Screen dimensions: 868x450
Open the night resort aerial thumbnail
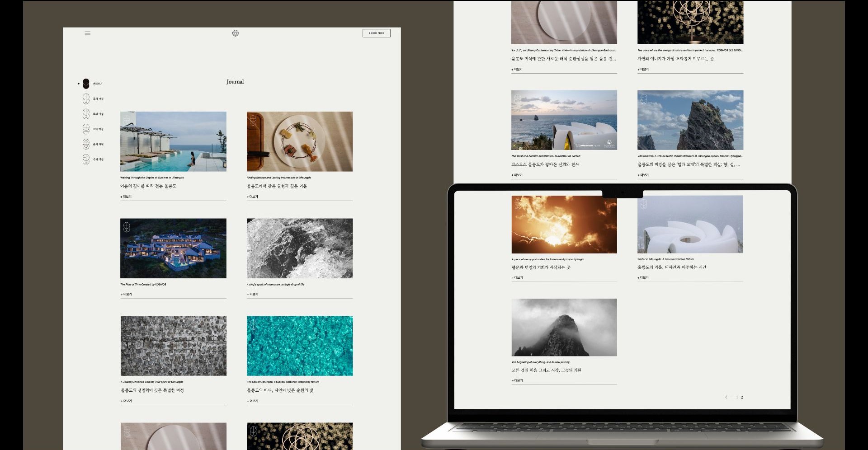pyautogui.click(x=173, y=248)
